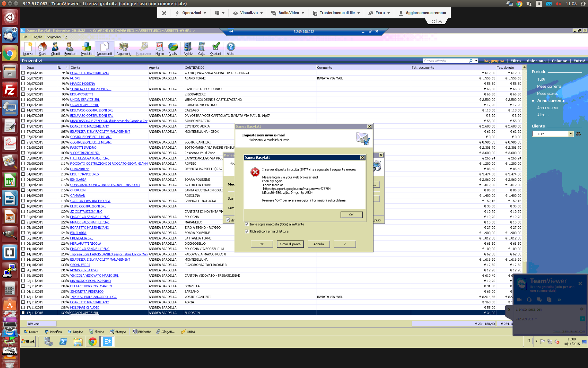588x368 pixels.
Task: Open file explorer in the remote taskbar
Action: click(78, 342)
